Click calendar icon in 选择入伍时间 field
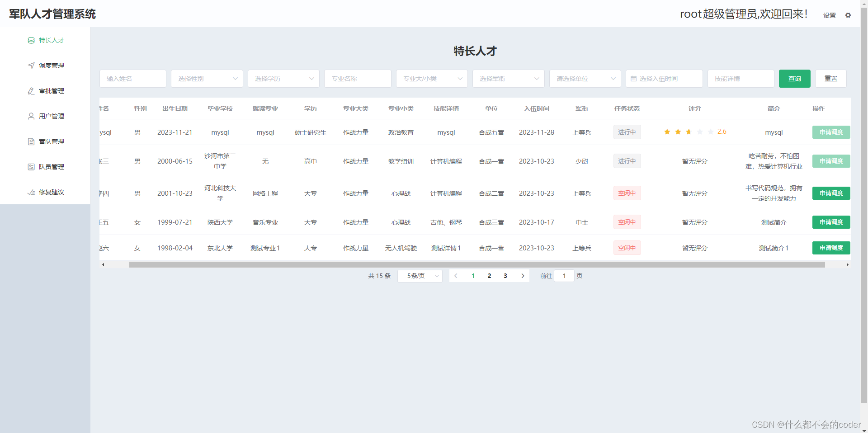The image size is (868, 433). click(633, 79)
